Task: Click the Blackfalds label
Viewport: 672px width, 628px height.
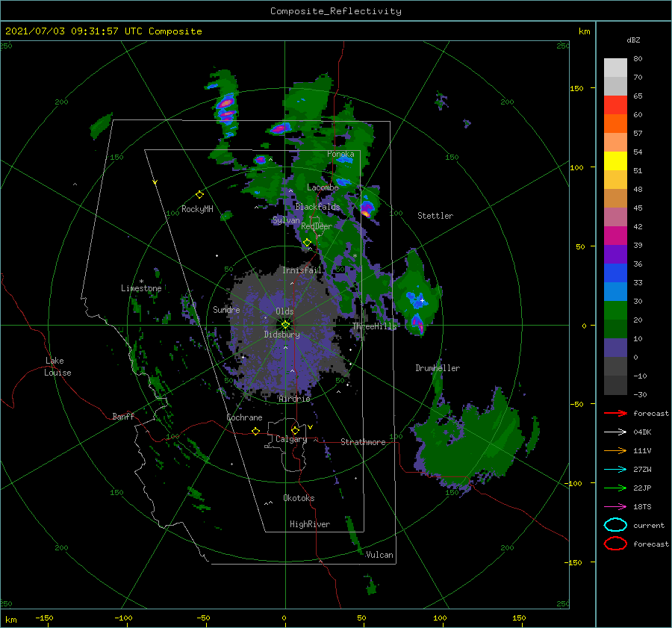Action: click(317, 207)
